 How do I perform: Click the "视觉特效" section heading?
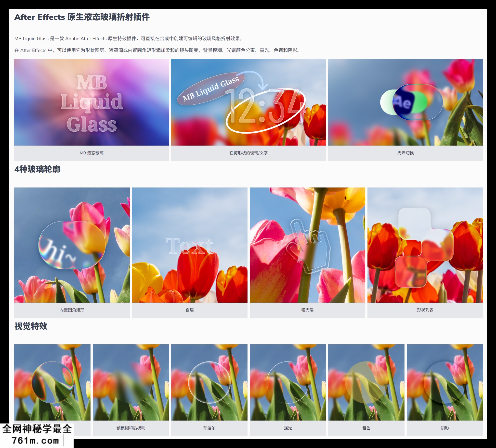31,326
